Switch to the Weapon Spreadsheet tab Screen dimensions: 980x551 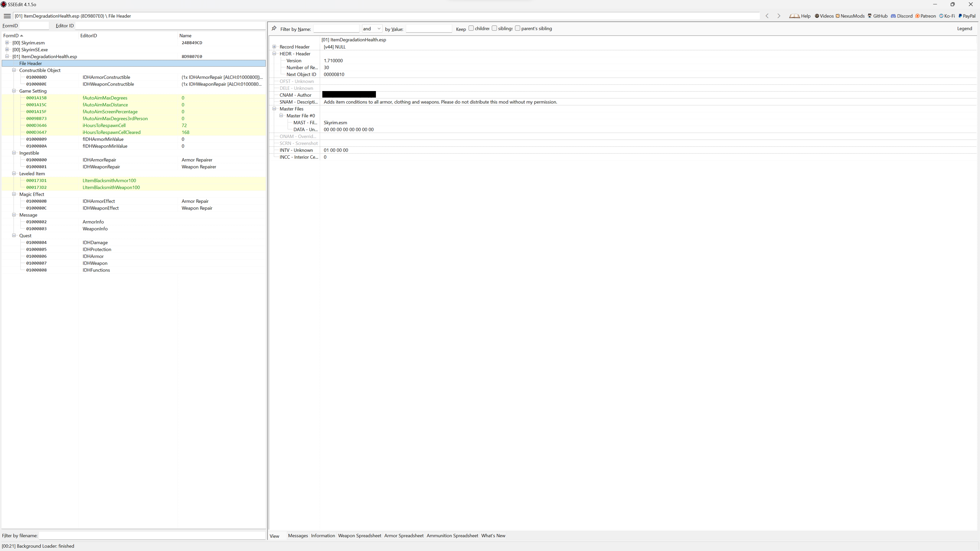point(359,536)
